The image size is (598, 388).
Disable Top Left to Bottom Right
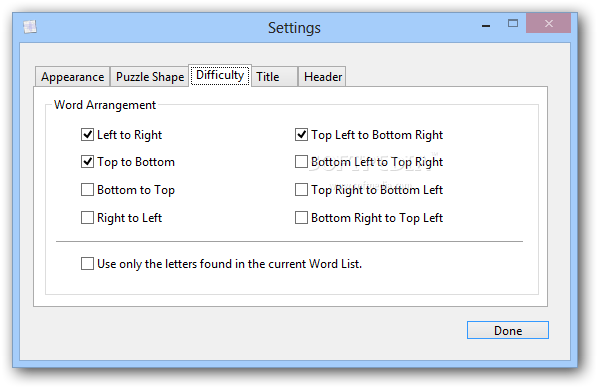pos(301,135)
